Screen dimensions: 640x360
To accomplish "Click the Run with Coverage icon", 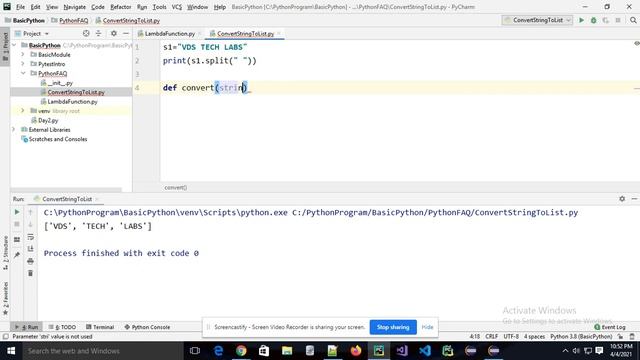I will click(605, 20).
